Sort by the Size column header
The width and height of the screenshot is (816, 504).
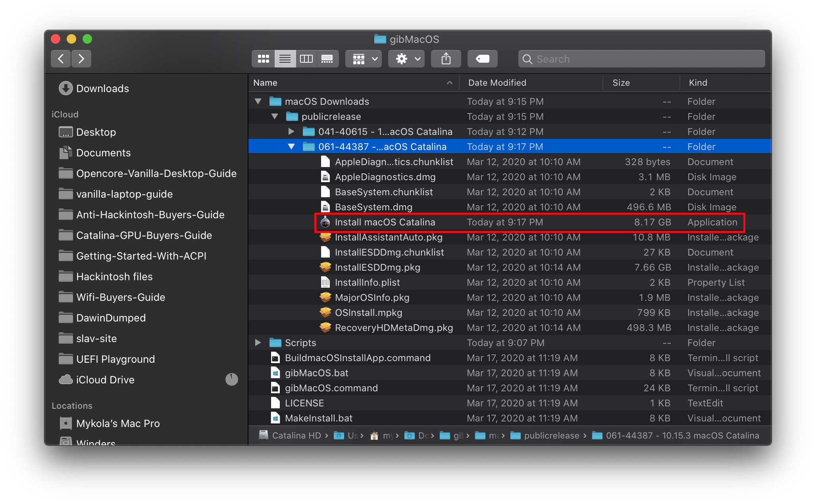coord(641,83)
